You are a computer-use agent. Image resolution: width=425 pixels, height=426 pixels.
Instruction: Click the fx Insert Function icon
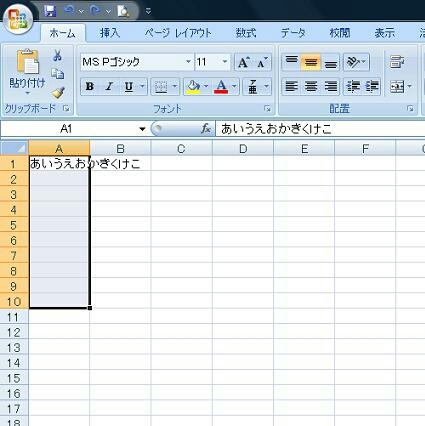[x=206, y=129]
